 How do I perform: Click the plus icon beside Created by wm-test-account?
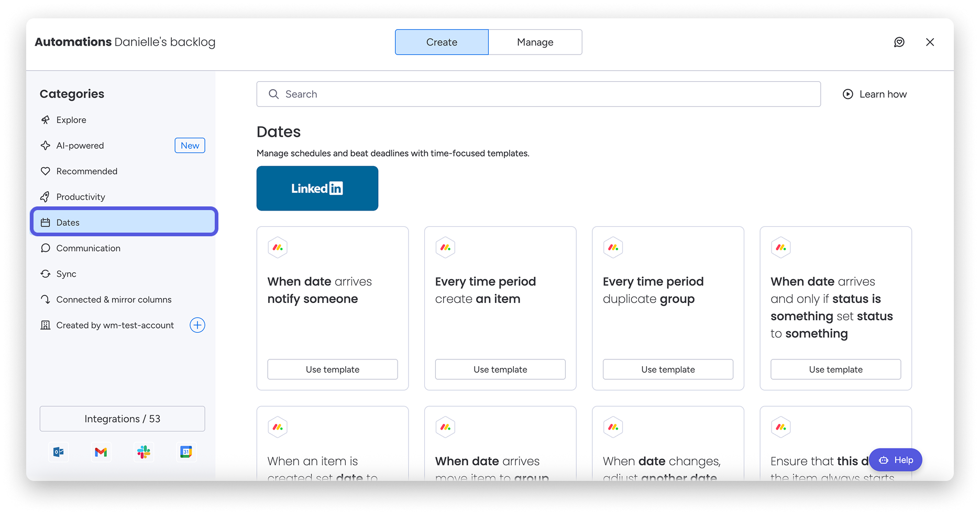pyautogui.click(x=197, y=325)
